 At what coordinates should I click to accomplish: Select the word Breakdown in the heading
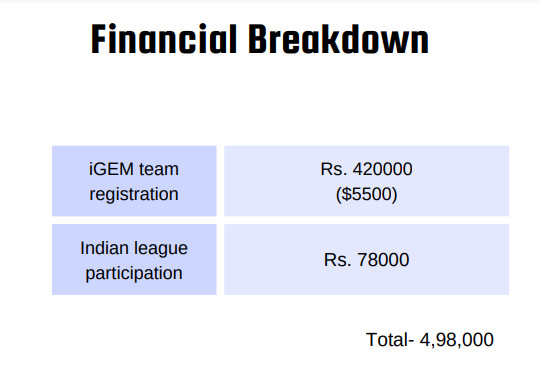[x=338, y=39]
